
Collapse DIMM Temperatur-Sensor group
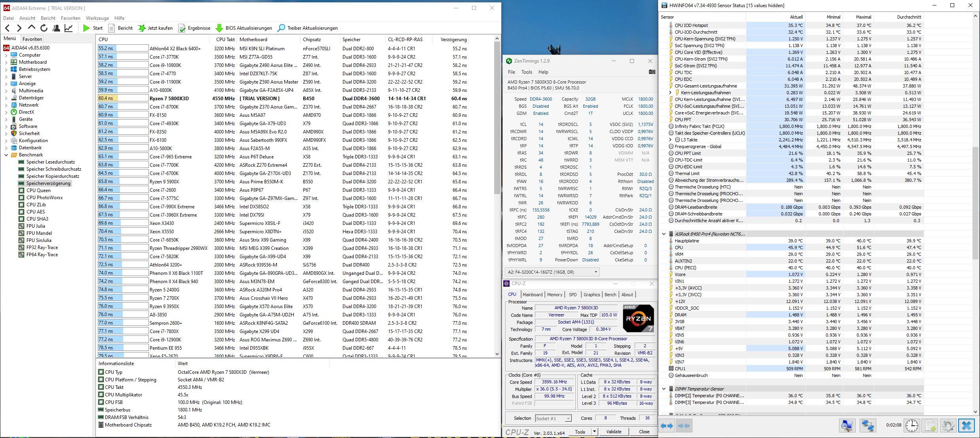[x=664, y=389]
